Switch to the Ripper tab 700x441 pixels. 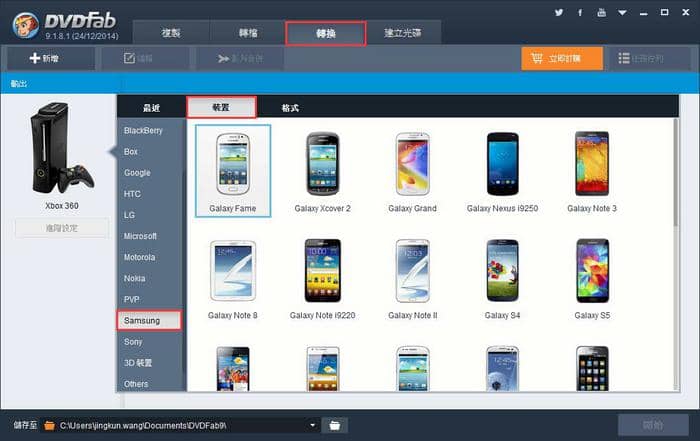click(x=248, y=33)
